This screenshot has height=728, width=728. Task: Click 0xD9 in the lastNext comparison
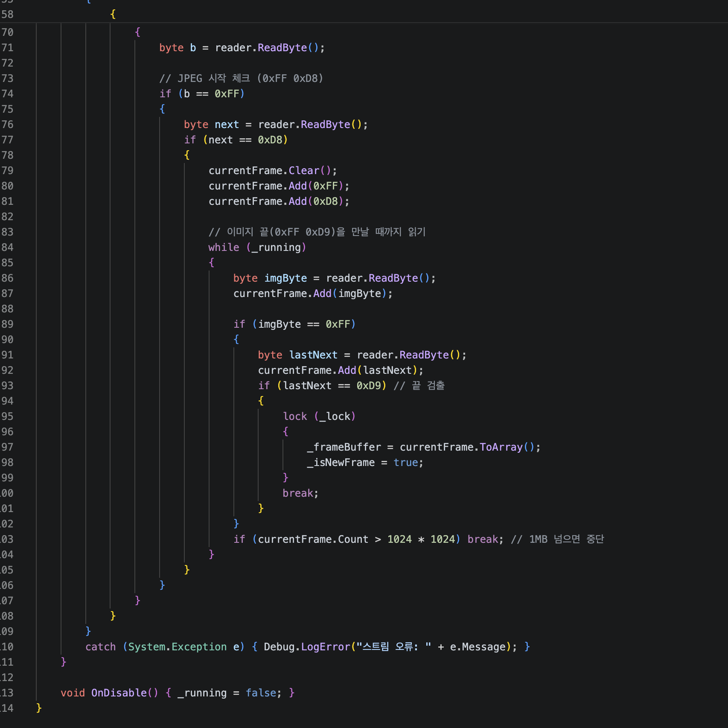368,386
